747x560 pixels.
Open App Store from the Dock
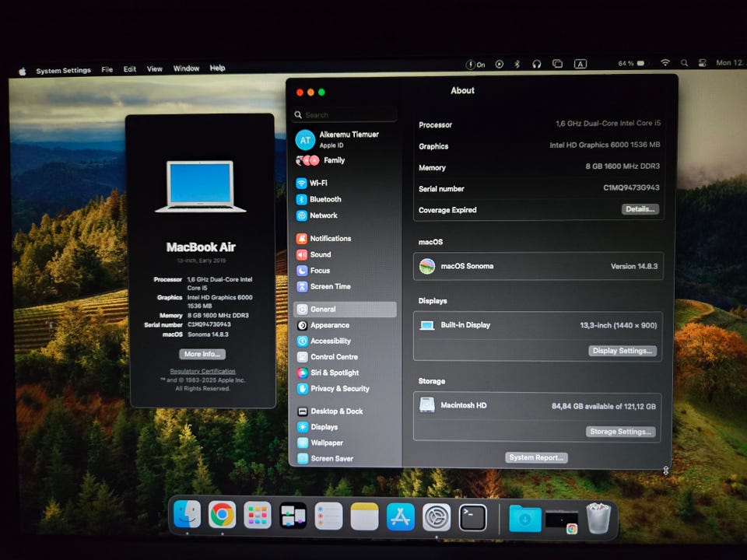pos(400,517)
